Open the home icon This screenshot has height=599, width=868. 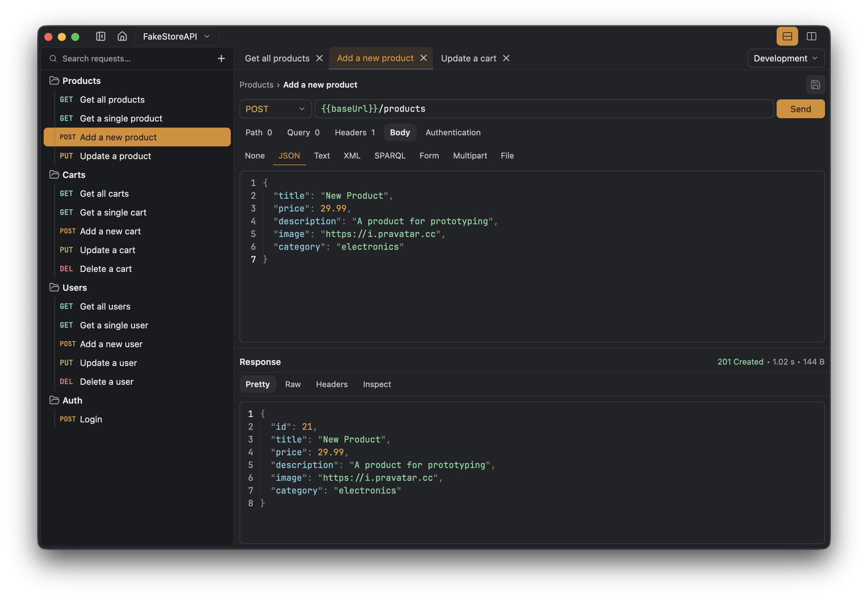[122, 36]
